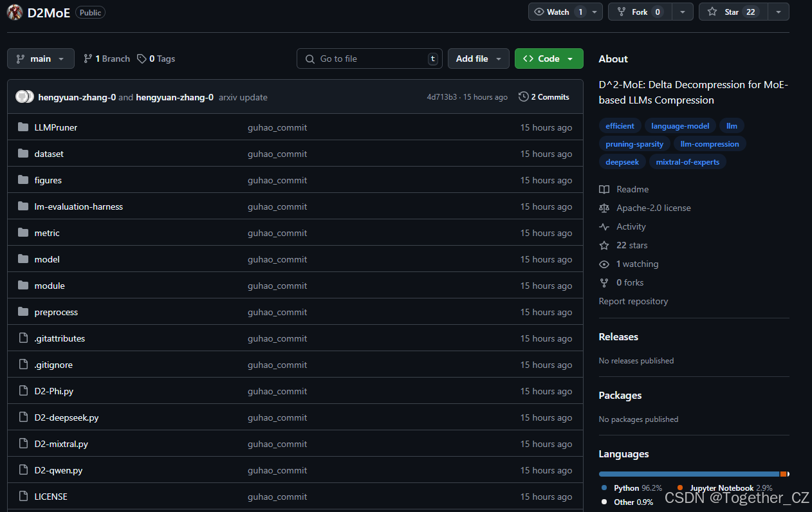This screenshot has width=812, height=512.
Task: Click the Python 96.2% language entry
Action: (632, 488)
